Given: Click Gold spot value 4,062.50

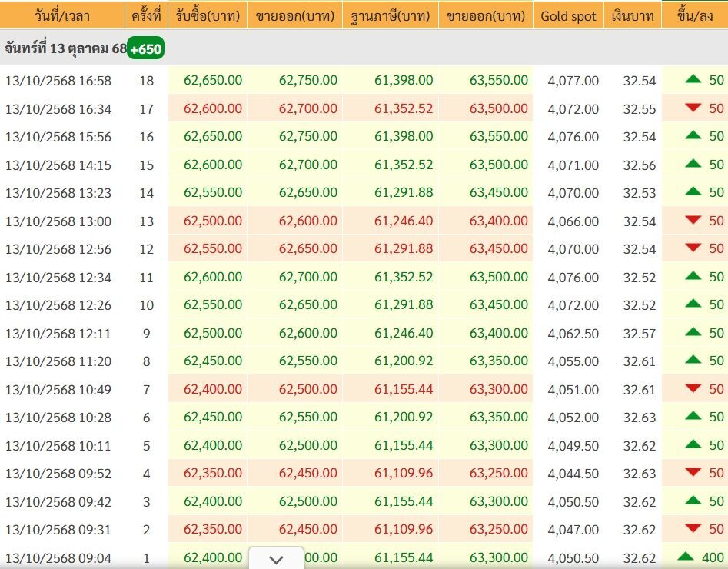Looking at the screenshot, I should 573,334.
